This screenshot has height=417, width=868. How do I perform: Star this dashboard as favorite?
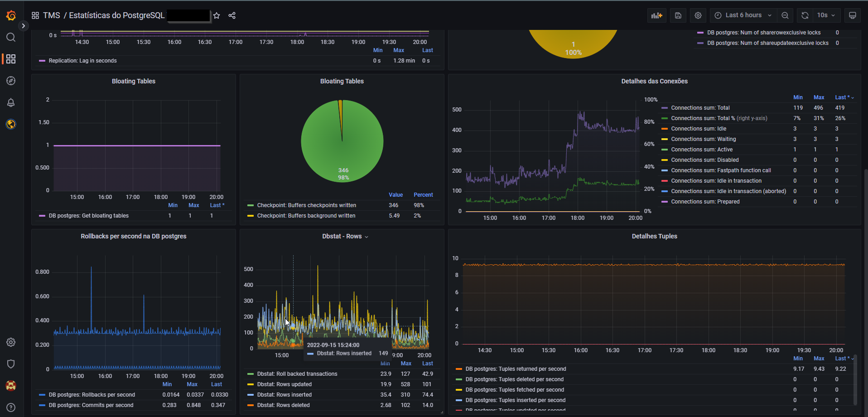coord(217,15)
